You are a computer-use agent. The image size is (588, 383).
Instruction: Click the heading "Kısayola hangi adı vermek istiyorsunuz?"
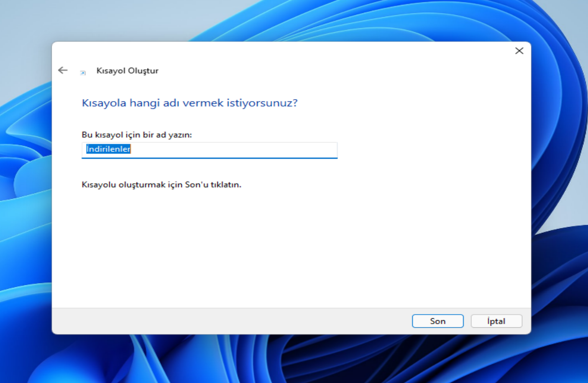190,103
